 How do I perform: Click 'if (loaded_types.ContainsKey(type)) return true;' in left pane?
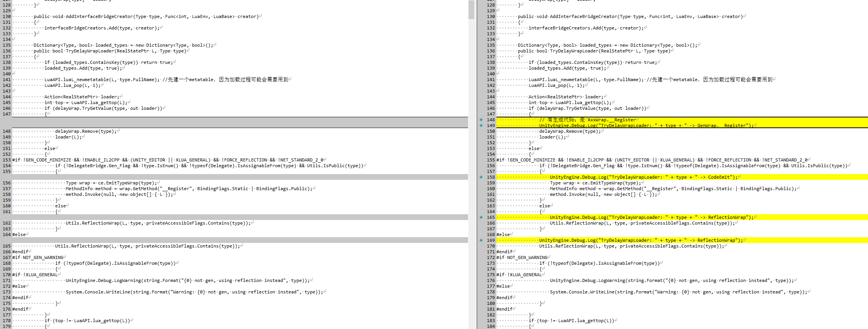pyautogui.click(x=109, y=62)
